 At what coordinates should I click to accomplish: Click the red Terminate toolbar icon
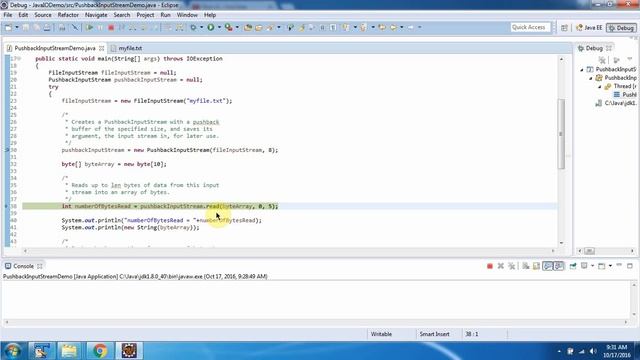(111, 27)
